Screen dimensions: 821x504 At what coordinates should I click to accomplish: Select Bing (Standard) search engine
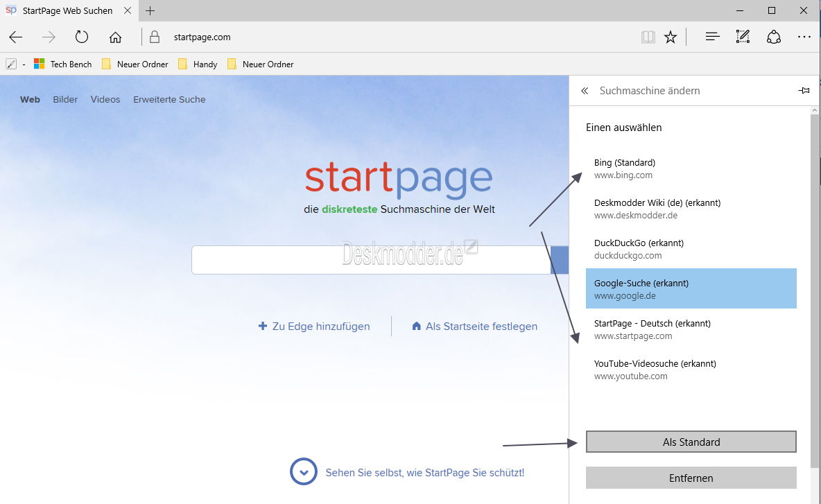coord(691,168)
